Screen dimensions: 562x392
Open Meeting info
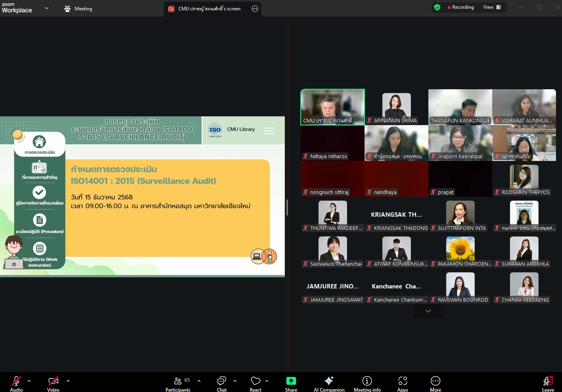367,384
